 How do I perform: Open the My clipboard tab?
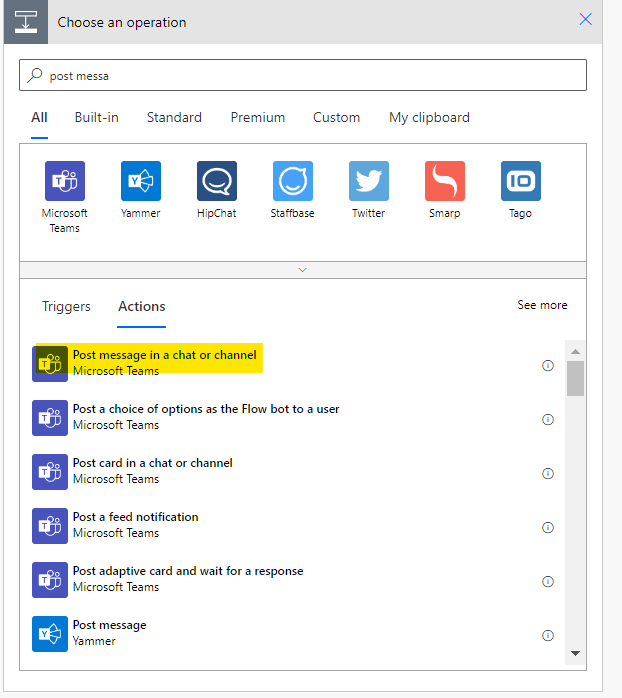pos(429,118)
